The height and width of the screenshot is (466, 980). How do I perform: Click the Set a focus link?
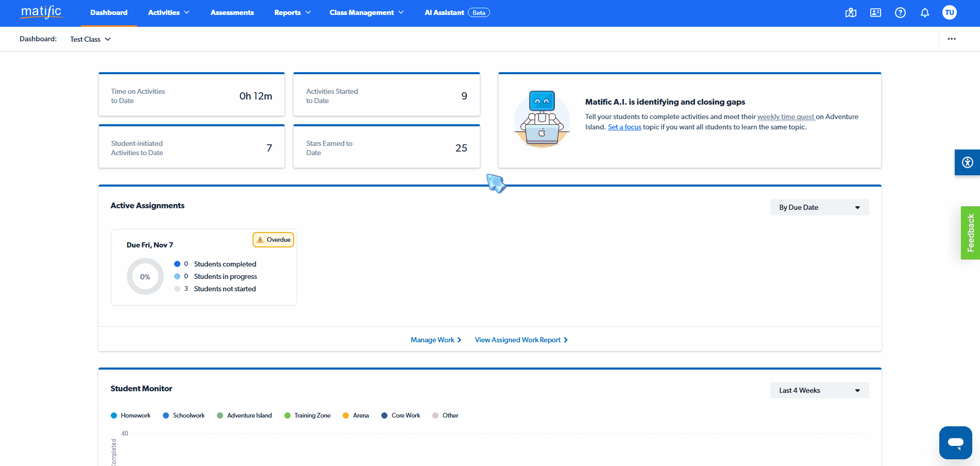pyautogui.click(x=624, y=127)
